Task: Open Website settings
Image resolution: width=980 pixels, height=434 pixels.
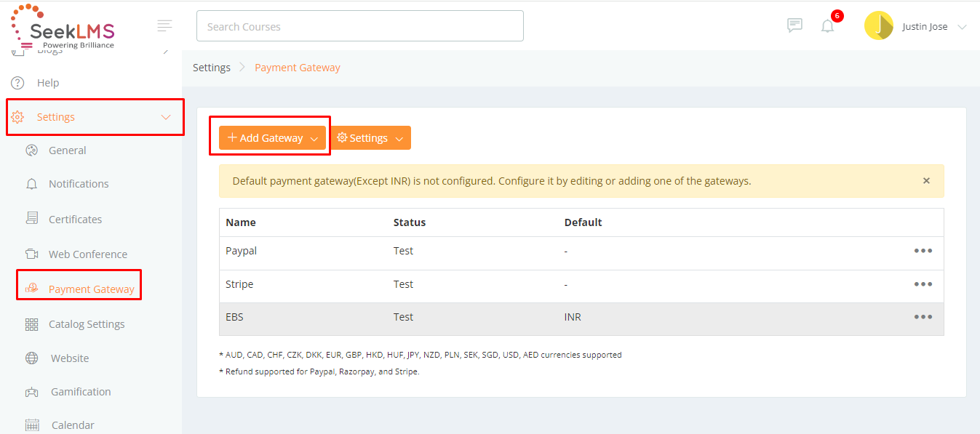Action: pos(70,358)
